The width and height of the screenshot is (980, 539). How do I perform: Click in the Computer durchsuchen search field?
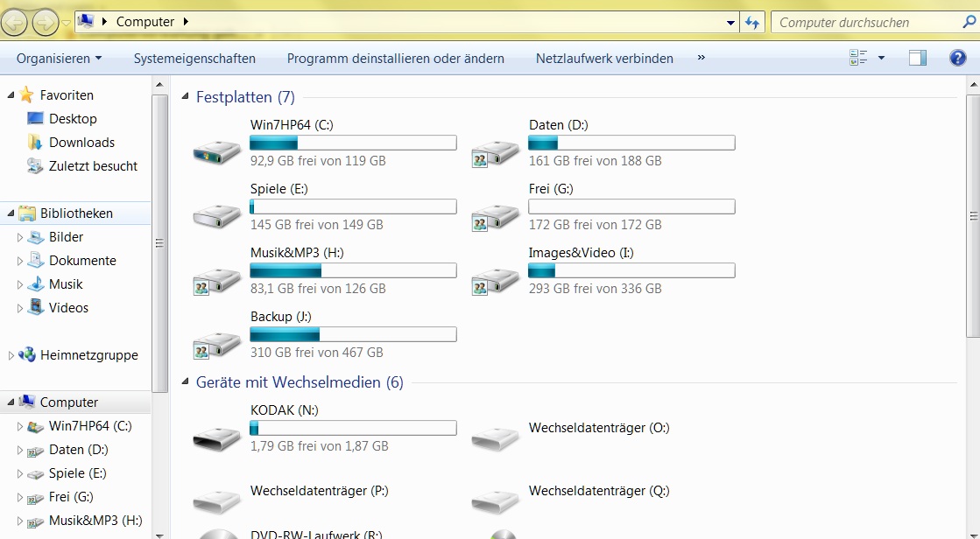[x=867, y=23]
